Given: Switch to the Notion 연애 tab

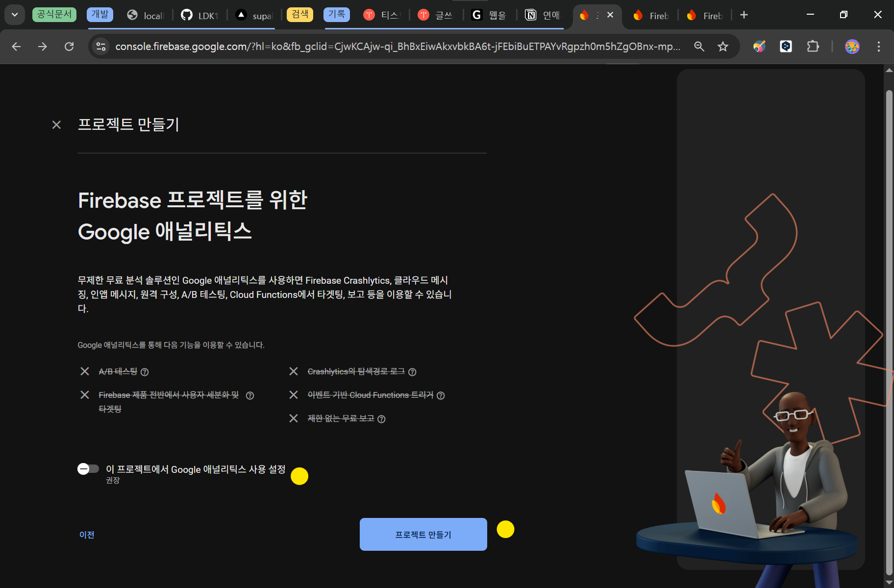Looking at the screenshot, I should point(543,15).
